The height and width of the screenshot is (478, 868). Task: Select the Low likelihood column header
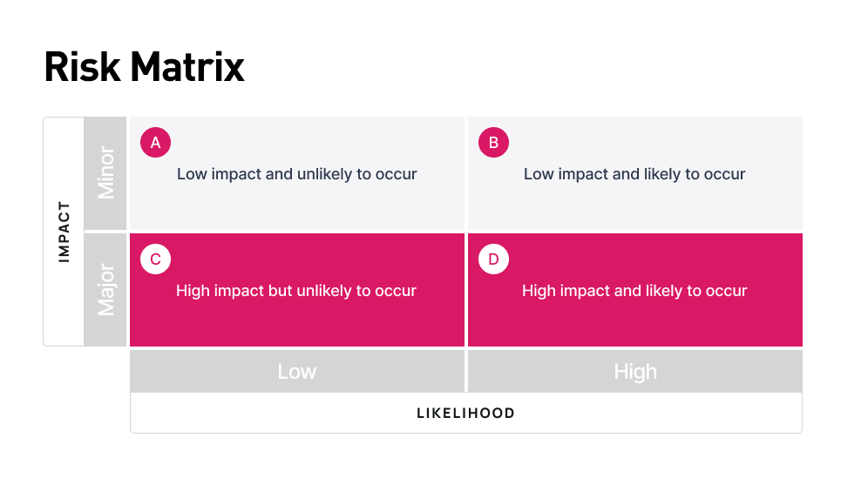296,372
